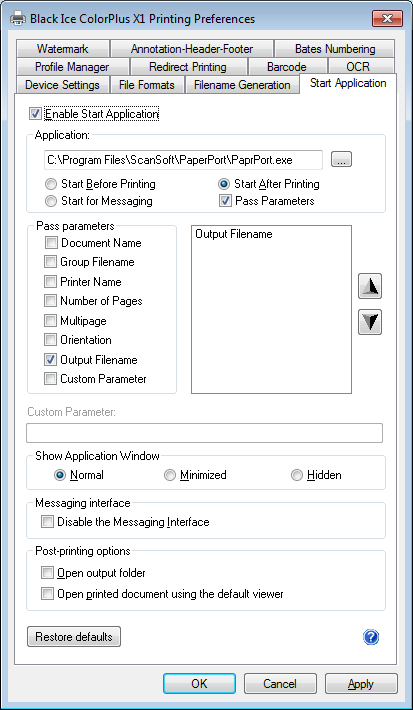Click the move parameter up arrow
The image size is (413, 710).
[x=370, y=286]
